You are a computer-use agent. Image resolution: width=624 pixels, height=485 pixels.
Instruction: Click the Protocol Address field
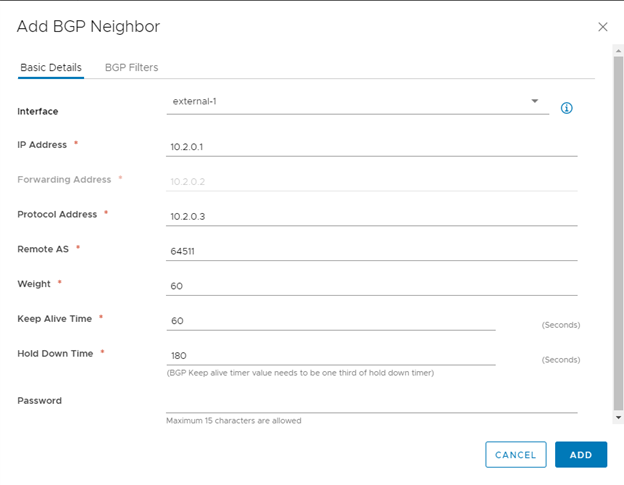(x=372, y=216)
